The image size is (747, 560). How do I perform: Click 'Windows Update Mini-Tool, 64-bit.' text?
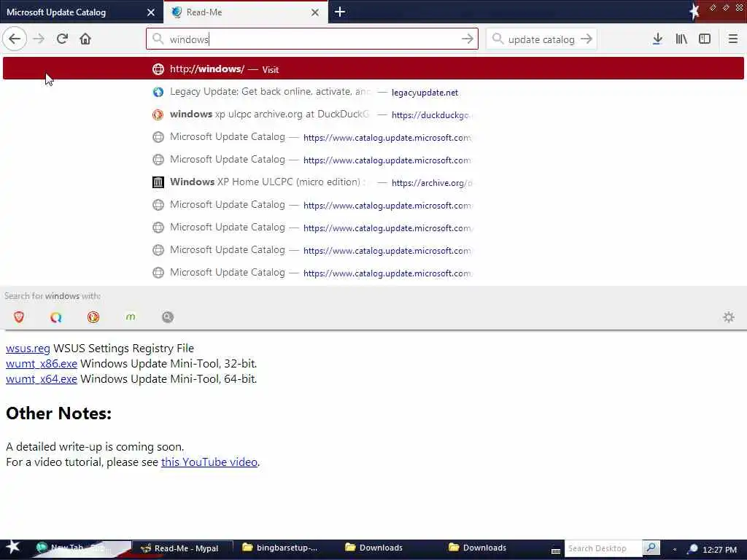169,379
